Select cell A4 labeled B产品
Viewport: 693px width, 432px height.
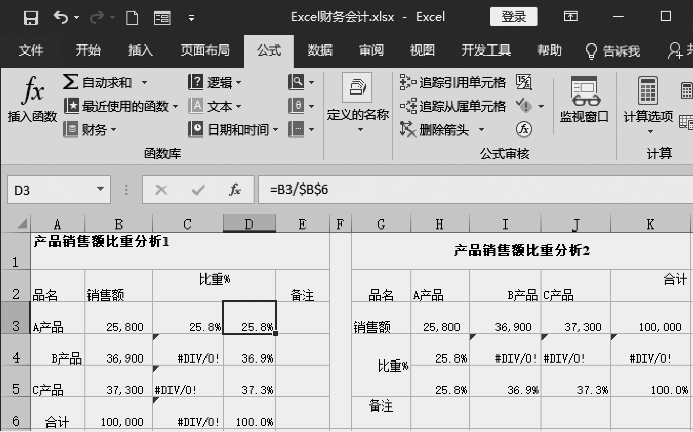point(57,350)
